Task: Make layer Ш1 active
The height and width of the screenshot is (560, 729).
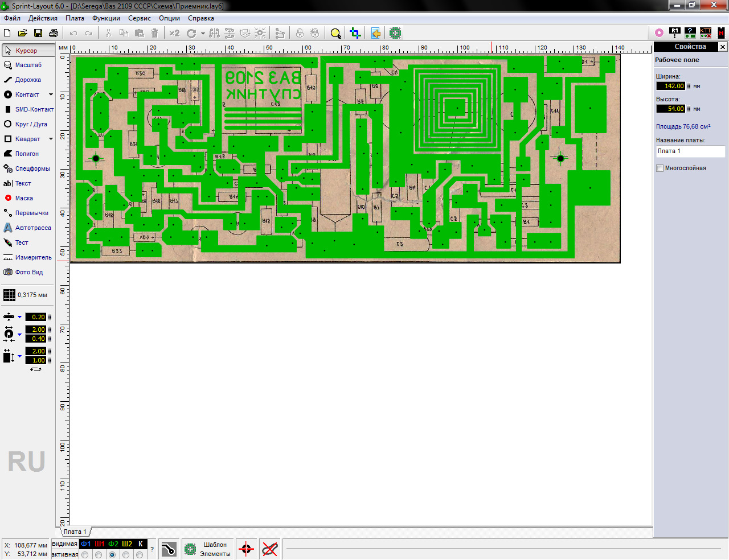Action: click(x=99, y=554)
